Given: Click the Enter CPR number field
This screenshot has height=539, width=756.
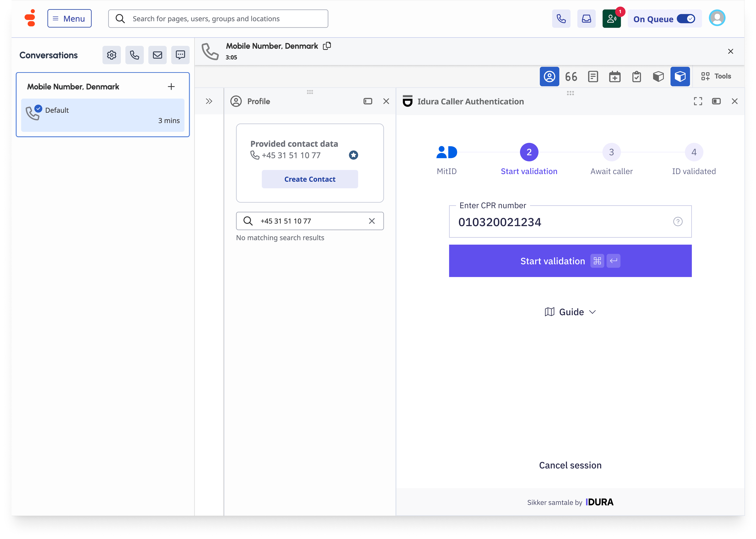Looking at the screenshot, I should tap(570, 222).
